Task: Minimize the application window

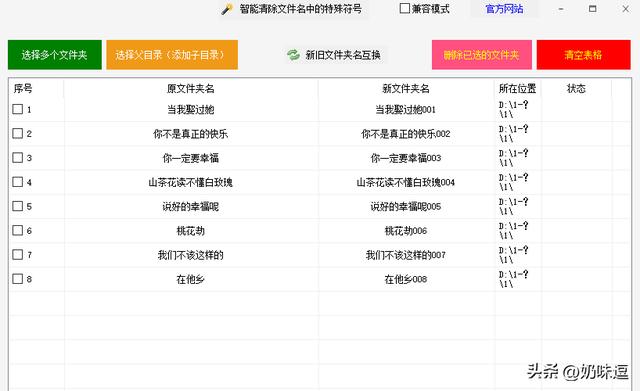Action: (561, 9)
